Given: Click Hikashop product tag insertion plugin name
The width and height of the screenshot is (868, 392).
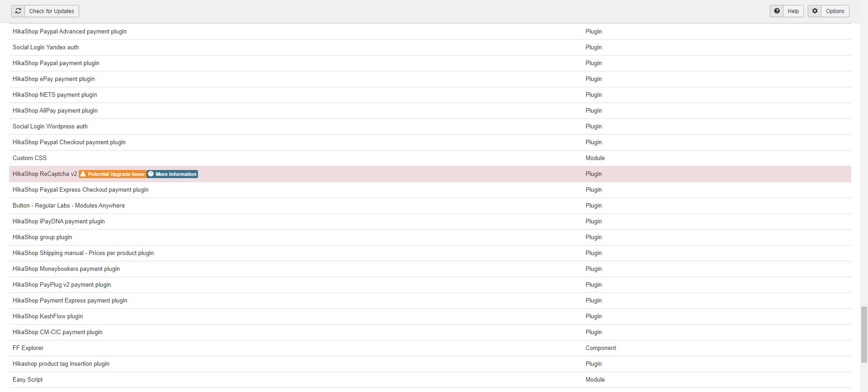Looking at the screenshot, I should (x=61, y=364).
